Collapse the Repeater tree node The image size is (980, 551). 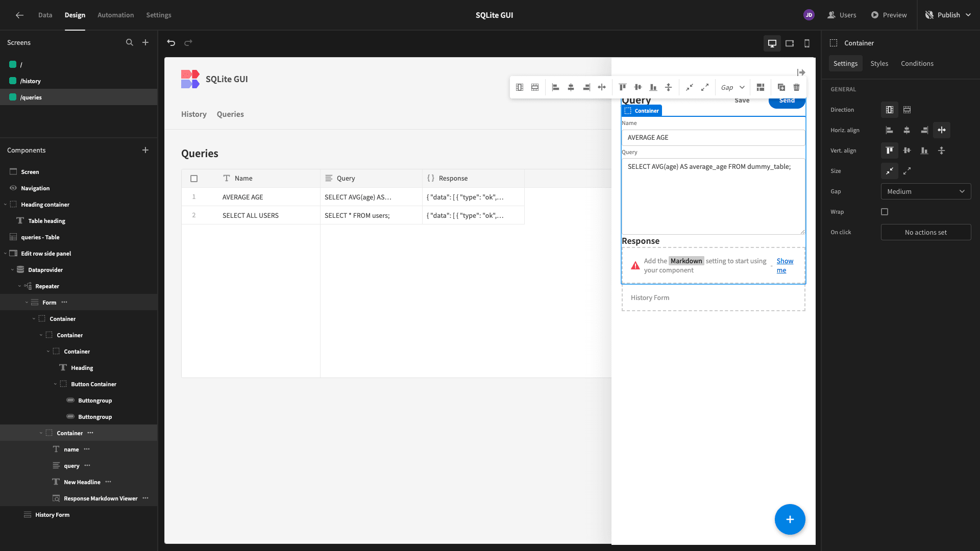[19, 286]
